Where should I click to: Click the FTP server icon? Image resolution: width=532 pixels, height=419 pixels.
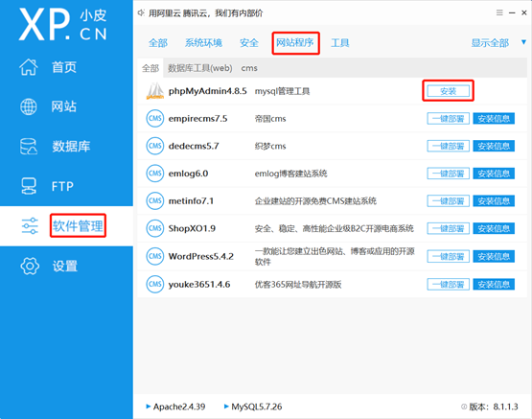[x=29, y=186]
